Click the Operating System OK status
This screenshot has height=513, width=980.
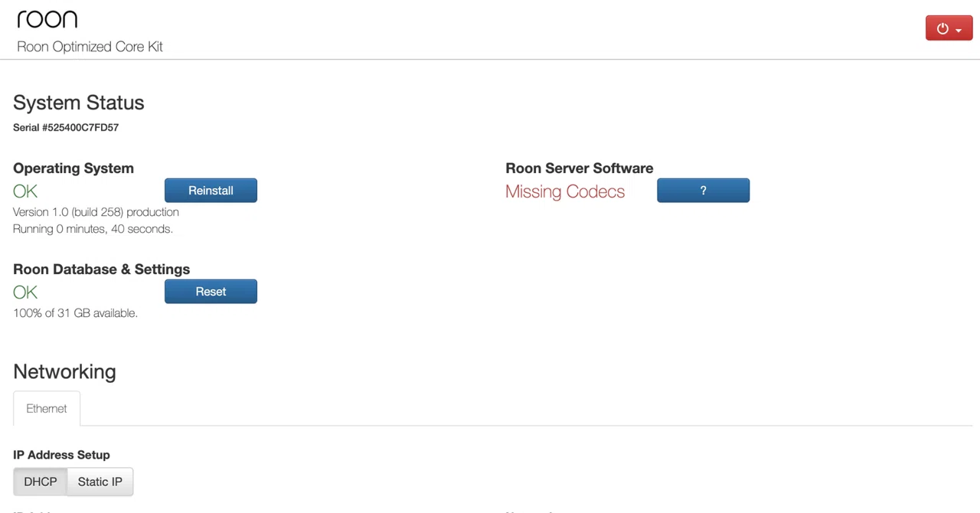click(25, 191)
